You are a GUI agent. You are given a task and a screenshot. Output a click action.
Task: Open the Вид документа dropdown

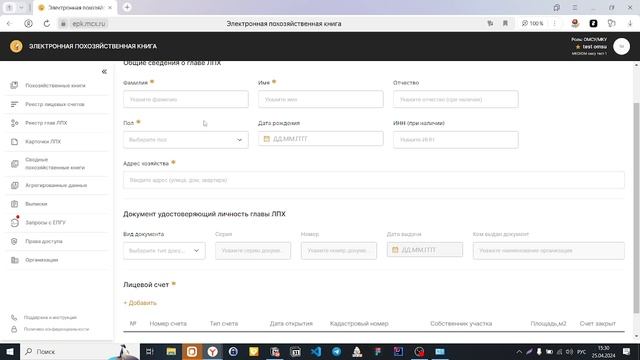[164, 251]
